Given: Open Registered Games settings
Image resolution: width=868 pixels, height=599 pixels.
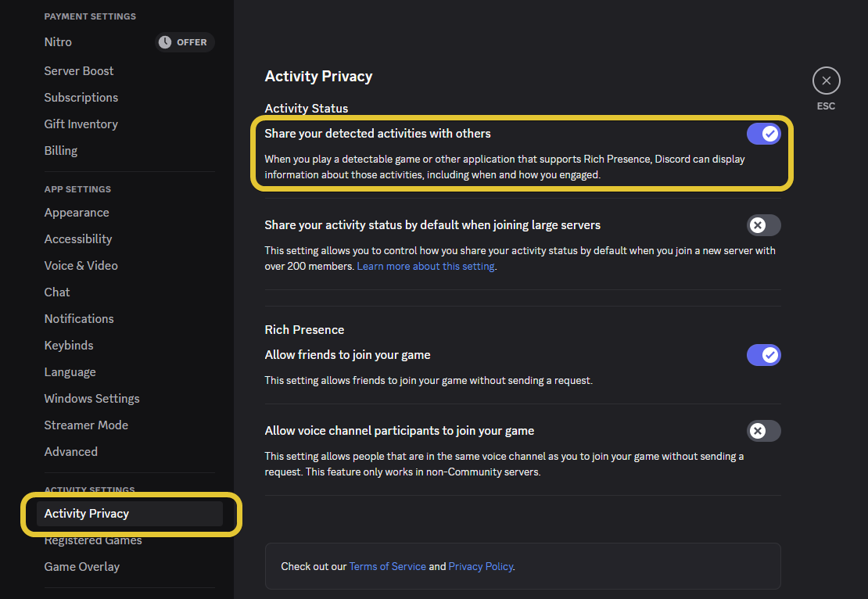Looking at the screenshot, I should coord(93,540).
